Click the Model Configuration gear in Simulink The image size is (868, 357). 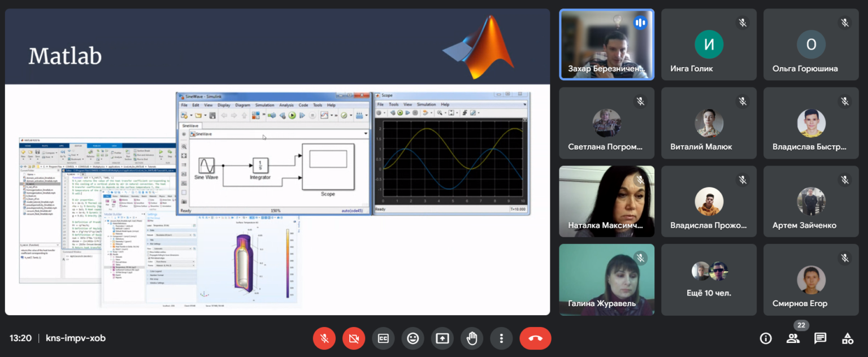pos(272,115)
